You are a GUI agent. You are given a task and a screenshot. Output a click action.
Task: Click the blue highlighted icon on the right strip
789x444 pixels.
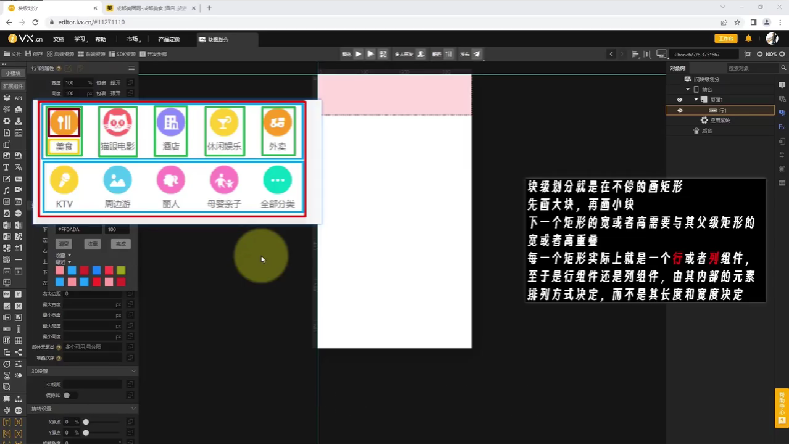click(x=781, y=113)
